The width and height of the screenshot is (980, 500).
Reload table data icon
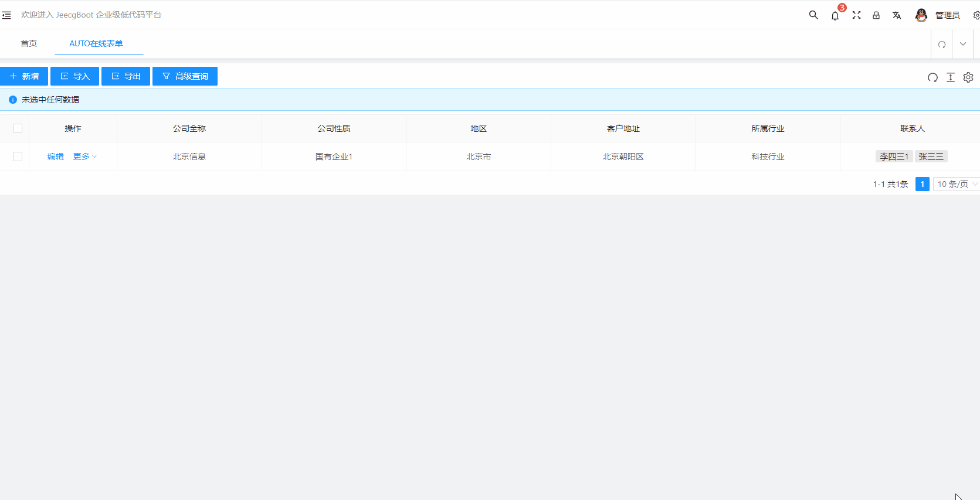click(932, 77)
